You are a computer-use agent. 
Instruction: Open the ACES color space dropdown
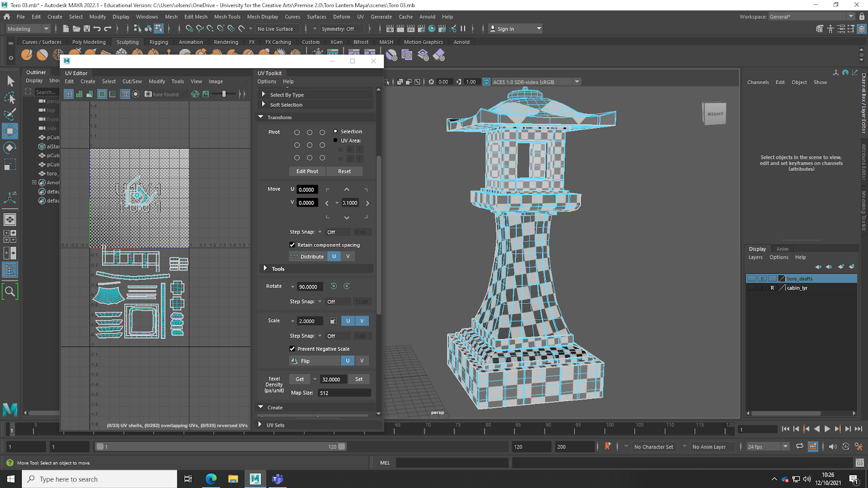536,82
